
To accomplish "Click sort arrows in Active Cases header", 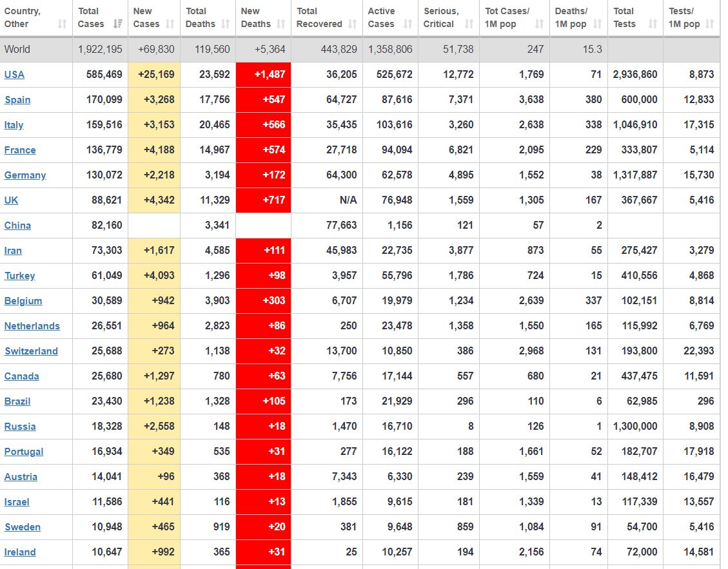I will [x=408, y=24].
